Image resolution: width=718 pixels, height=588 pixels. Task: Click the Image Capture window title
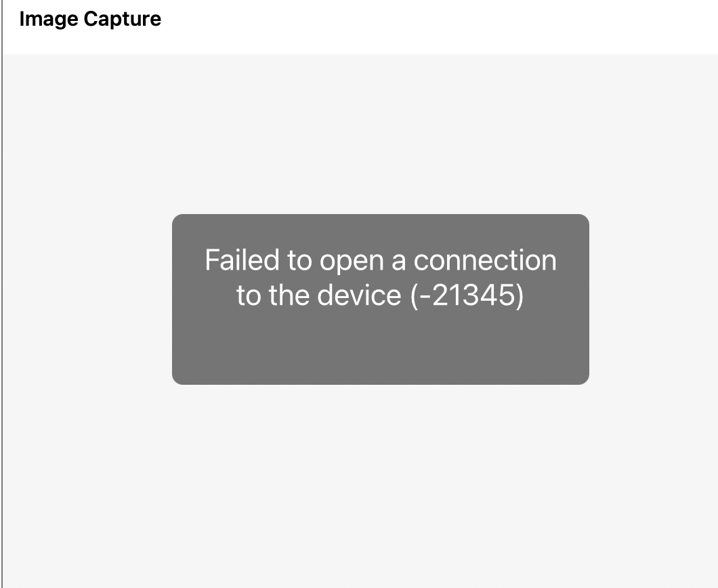[91, 19]
